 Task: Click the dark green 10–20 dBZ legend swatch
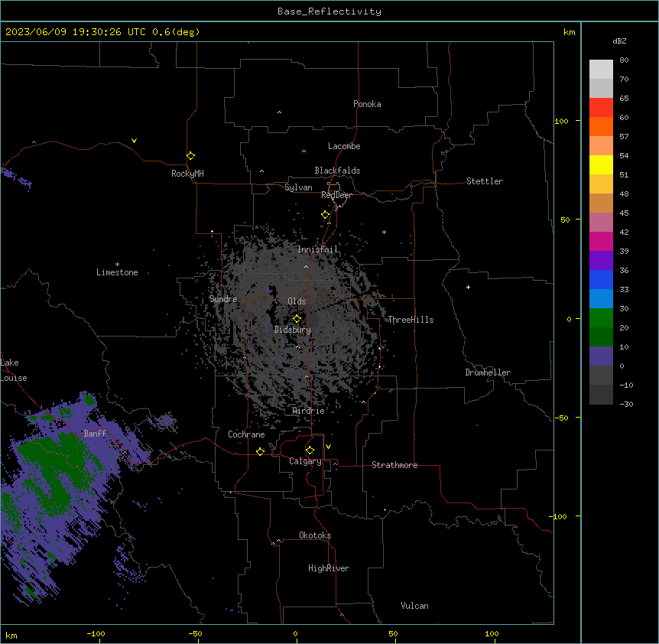click(601, 337)
